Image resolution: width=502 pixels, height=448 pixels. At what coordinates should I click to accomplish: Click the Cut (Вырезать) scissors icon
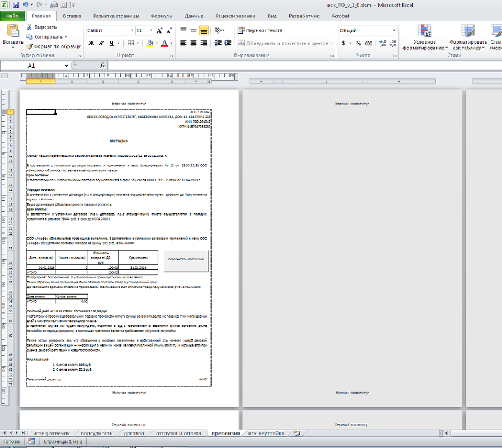(29, 27)
